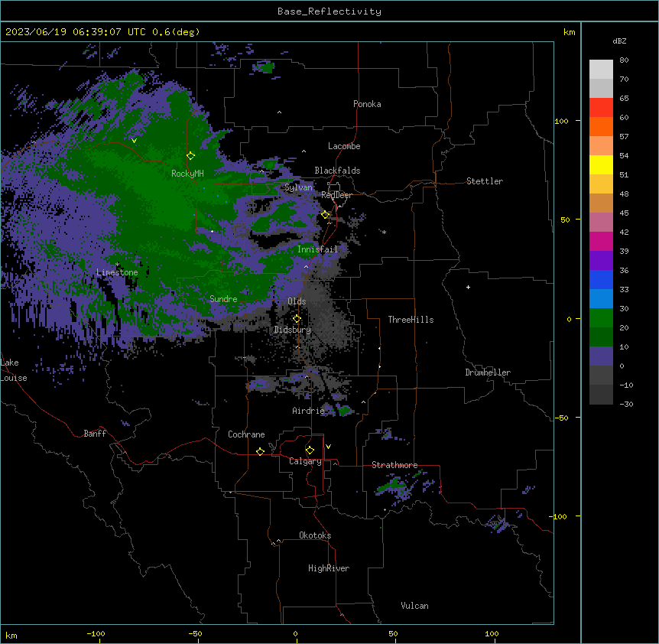Viewport: 659px width, 644px height.
Task: Click the yellow V marker east of Calgary
Action: [328, 447]
